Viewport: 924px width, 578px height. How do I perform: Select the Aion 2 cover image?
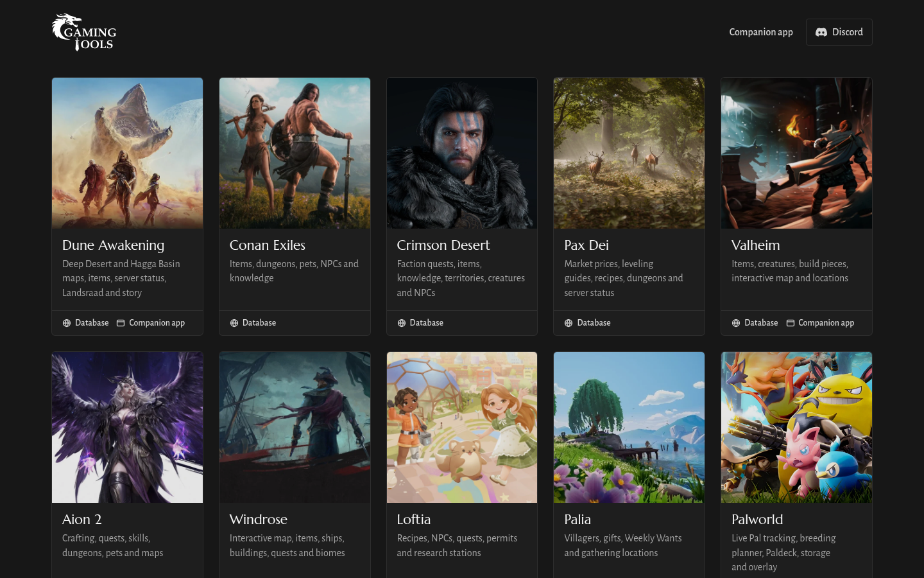tap(127, 428)
